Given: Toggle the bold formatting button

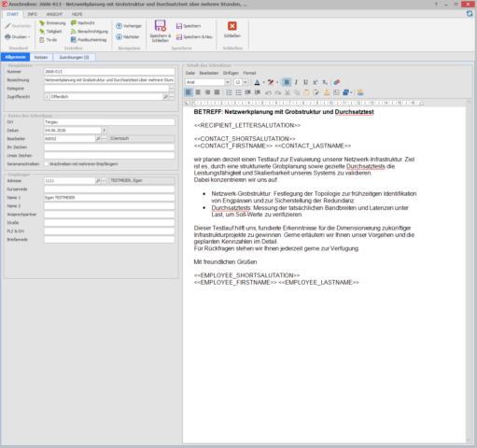Looking at the screenshot, I should coord(287,82).
